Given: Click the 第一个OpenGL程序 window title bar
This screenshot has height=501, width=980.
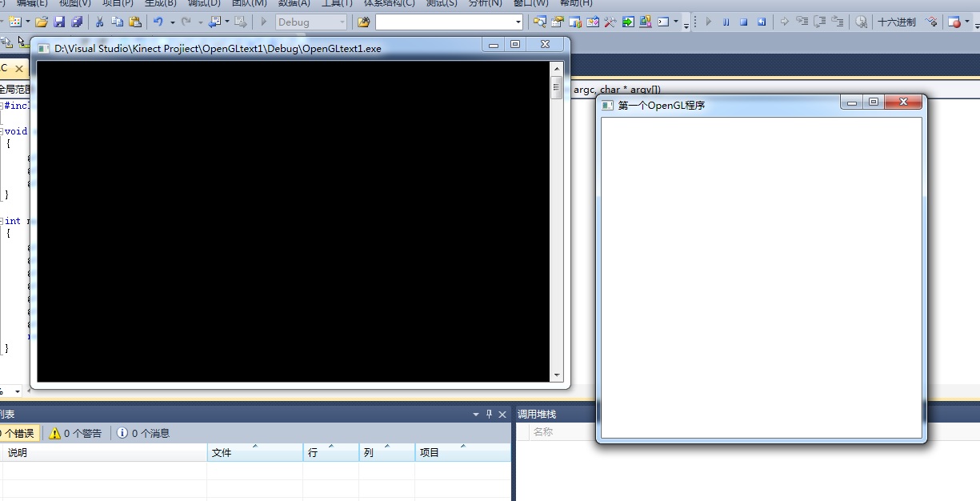Looking at the screenshot, I should tap(720, 105).
